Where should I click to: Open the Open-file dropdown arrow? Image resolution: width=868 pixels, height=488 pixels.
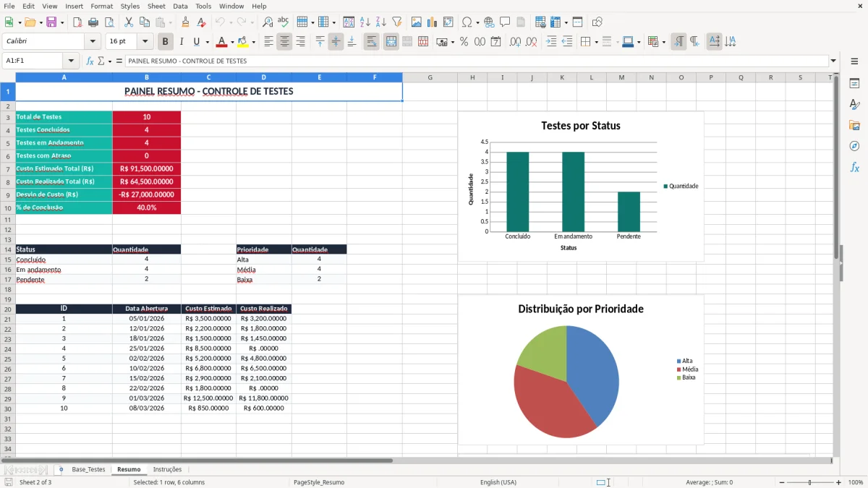41,22
